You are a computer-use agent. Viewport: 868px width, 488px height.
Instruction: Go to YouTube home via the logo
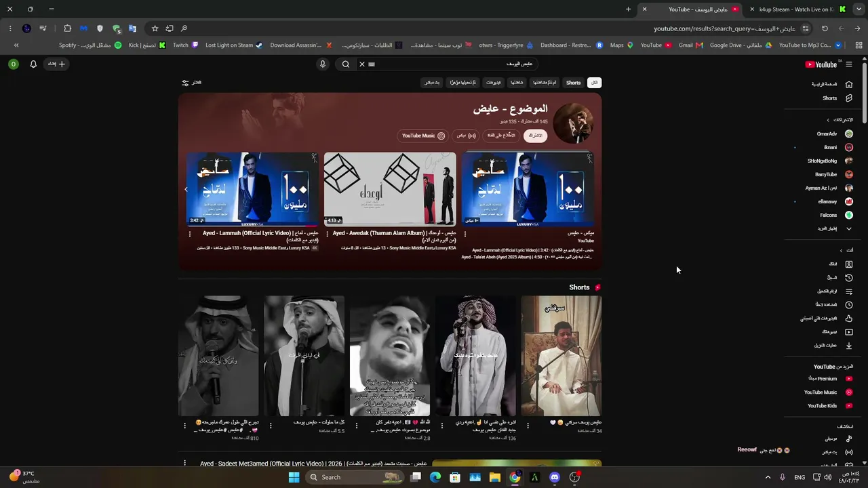821,64
